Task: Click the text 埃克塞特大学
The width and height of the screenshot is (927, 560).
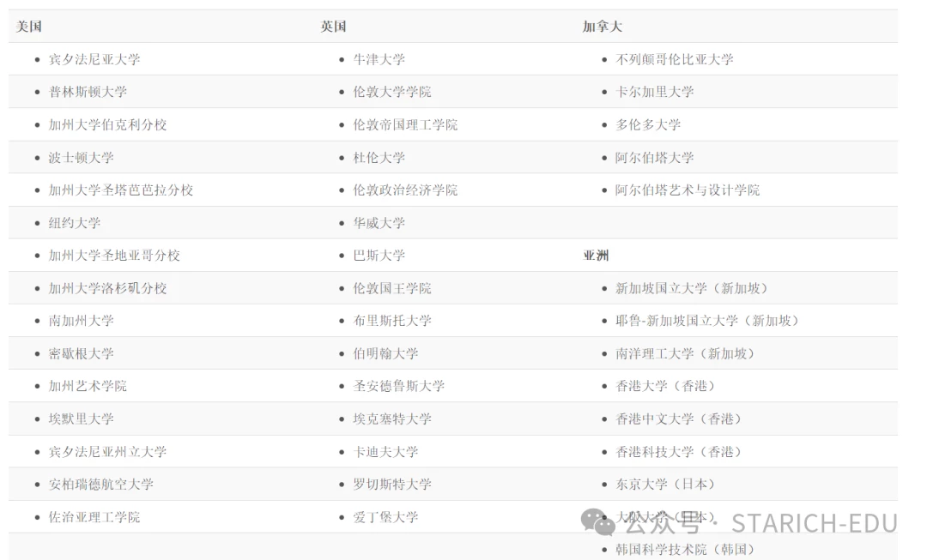Action: click(392, 419)
